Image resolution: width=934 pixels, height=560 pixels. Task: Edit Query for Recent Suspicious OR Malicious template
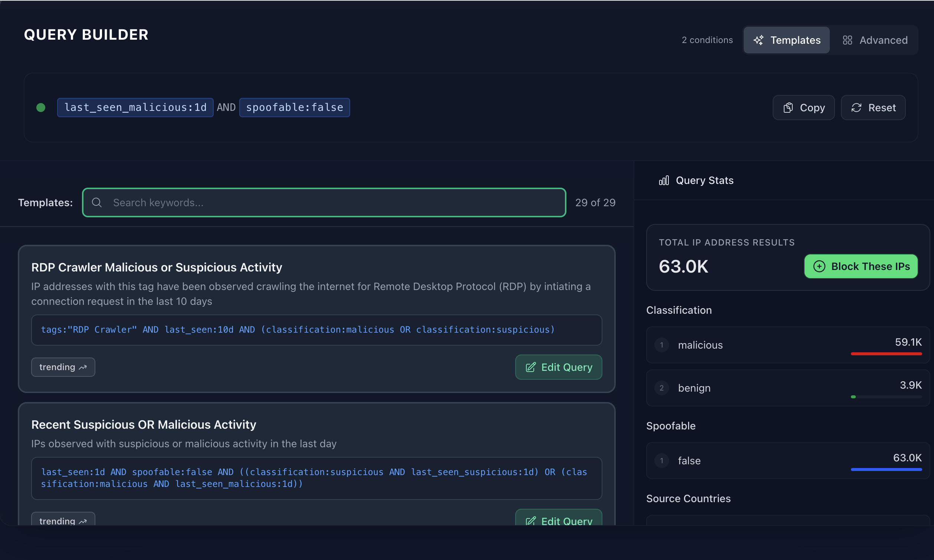tap(559, 518)
